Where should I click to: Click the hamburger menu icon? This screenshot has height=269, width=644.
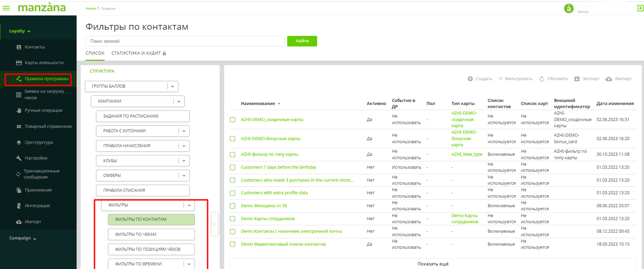point(6,8)
